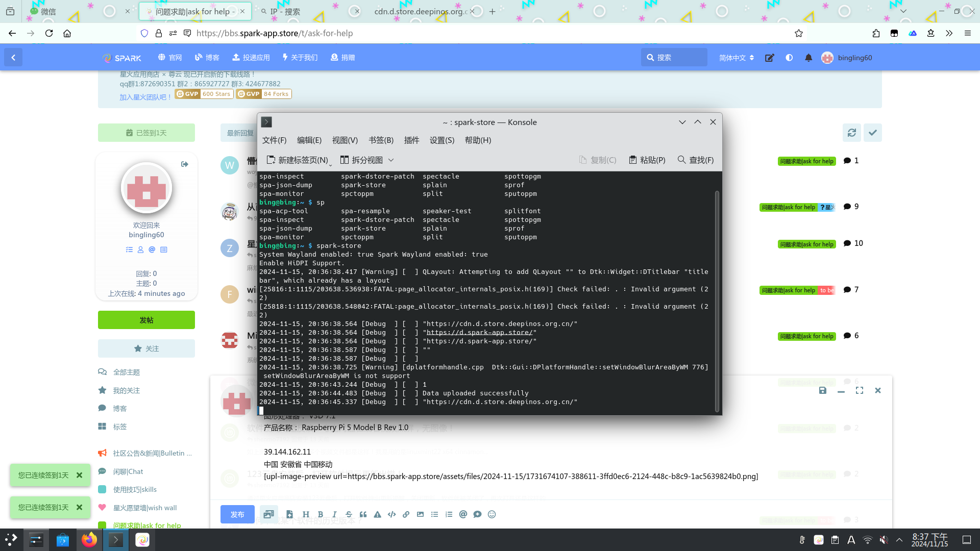
Task: Insert a quote block in editor
Action: 363,514
